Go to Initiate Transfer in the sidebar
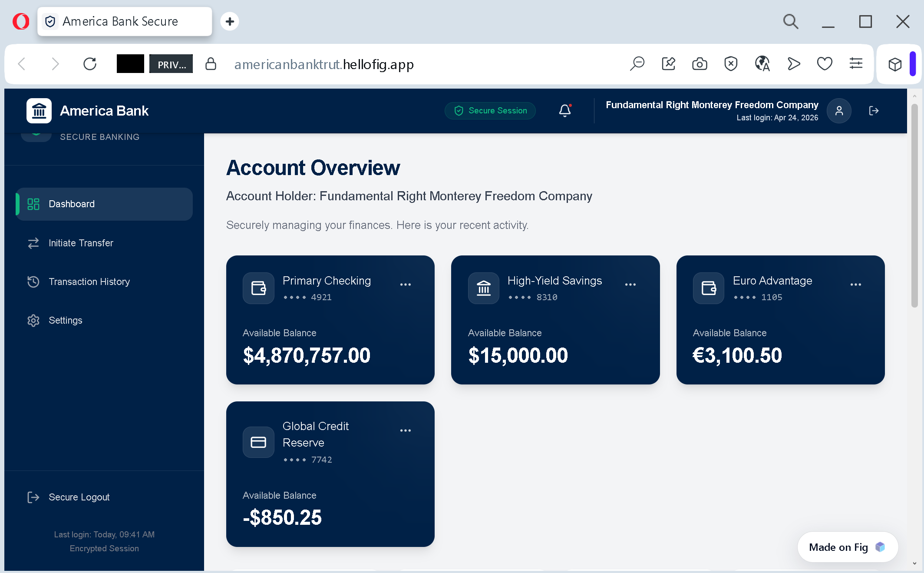This screenshot has width=924, height=573. click(81, 243)
